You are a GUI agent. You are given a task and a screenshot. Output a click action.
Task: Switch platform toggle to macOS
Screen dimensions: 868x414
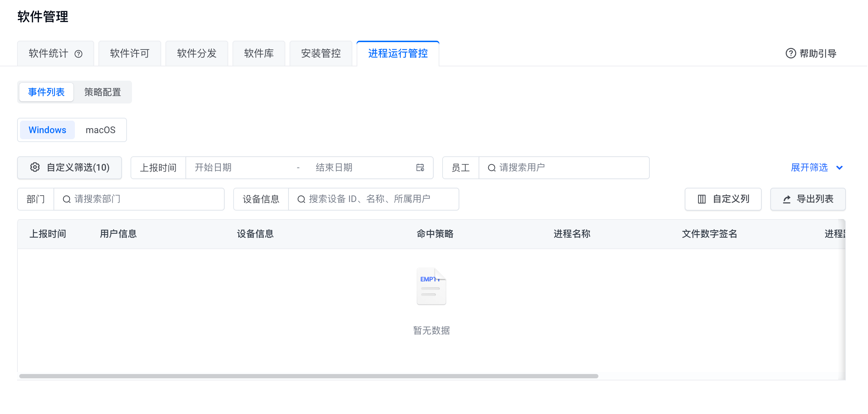101,130
